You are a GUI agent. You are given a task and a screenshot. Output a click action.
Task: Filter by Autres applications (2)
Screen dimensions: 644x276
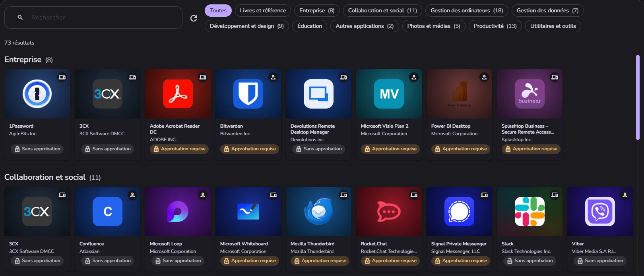click(365, 26)
